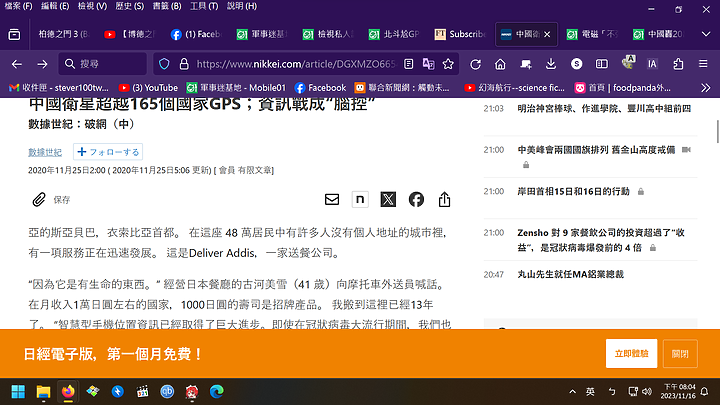Open (3) YouTube bookmark
This screenshot has width=720, height=405.
point(148,88)
